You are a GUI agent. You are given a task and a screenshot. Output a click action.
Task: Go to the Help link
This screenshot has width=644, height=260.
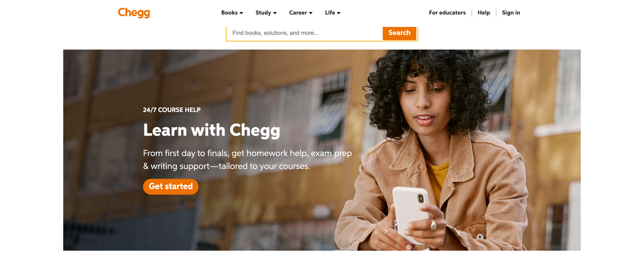click(x=484, y=13)
